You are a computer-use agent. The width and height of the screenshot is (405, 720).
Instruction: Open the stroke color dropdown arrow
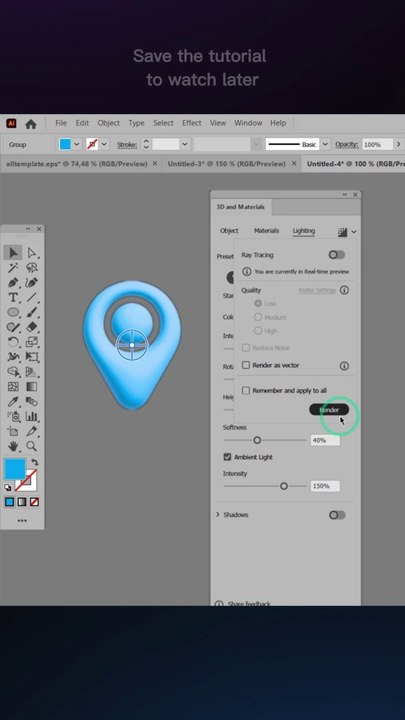(x=104, y=144)
